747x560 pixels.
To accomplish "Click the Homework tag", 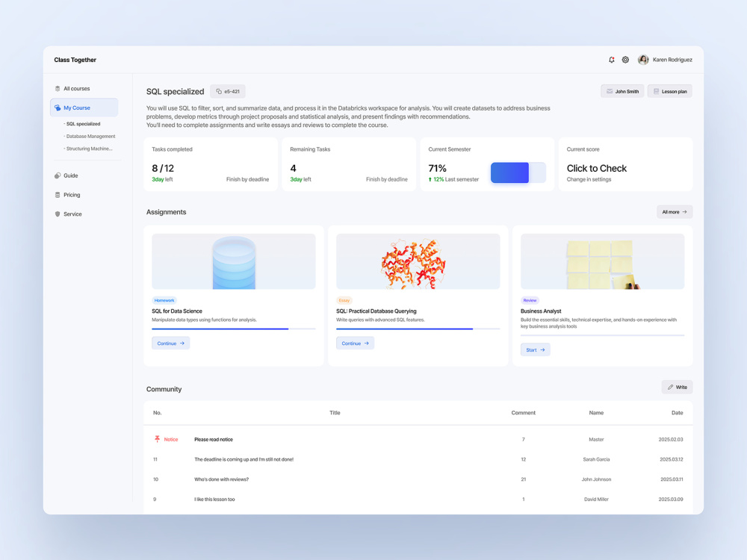I will coord(164,300).
